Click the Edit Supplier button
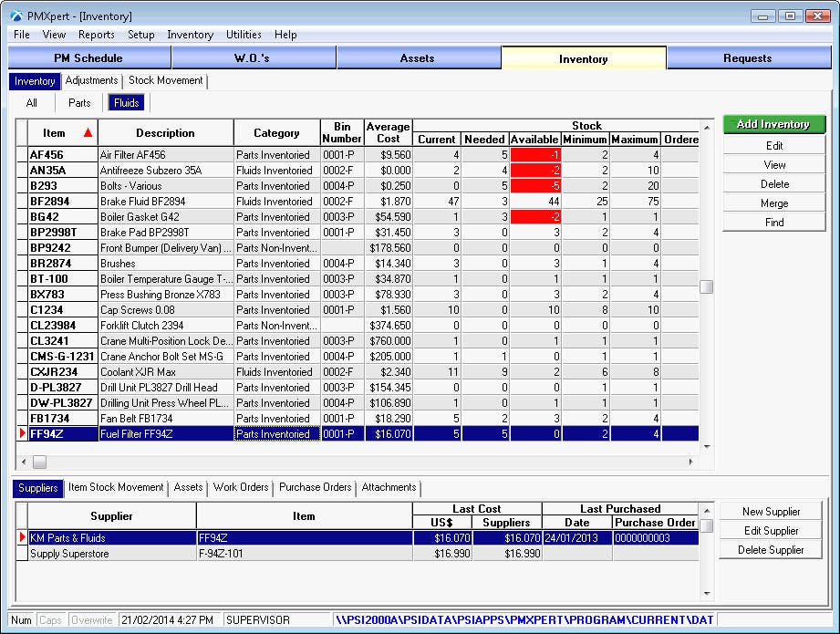 pyautogui.click(x=771, y=531)
